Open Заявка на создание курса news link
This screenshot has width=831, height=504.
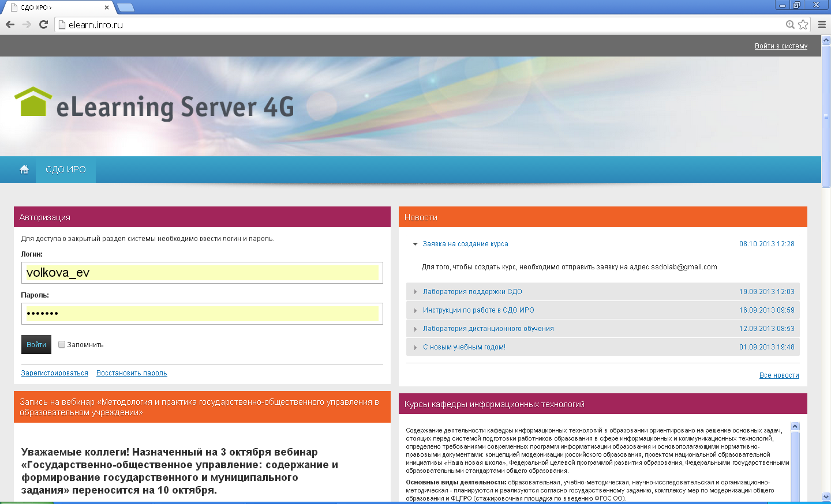click(465, 244)
